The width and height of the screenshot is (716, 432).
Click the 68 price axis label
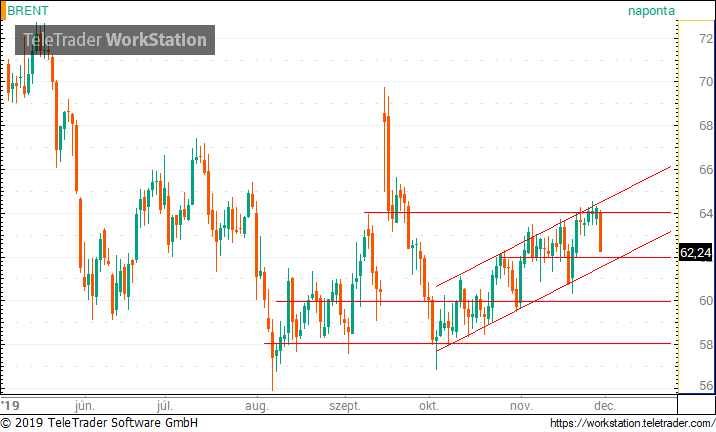[x=706, y=126]
